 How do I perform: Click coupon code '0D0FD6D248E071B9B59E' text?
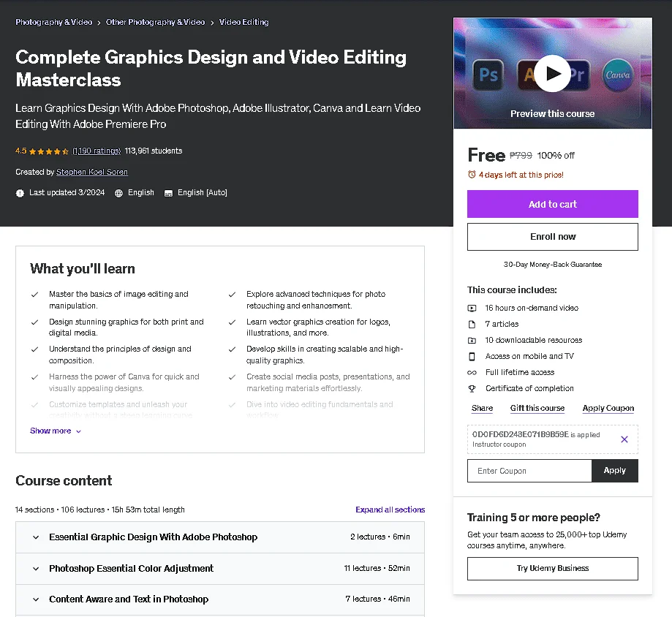[x=521, y=434]
